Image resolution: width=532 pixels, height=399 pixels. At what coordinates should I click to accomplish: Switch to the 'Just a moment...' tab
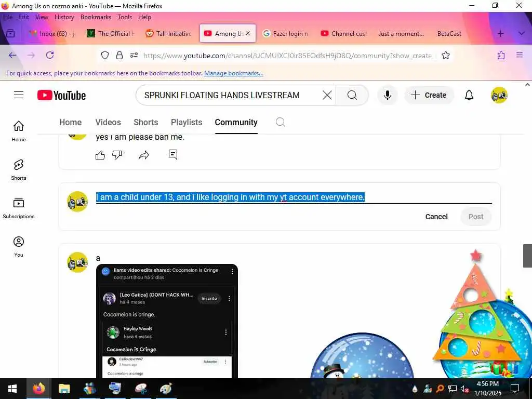click(401, 34)
